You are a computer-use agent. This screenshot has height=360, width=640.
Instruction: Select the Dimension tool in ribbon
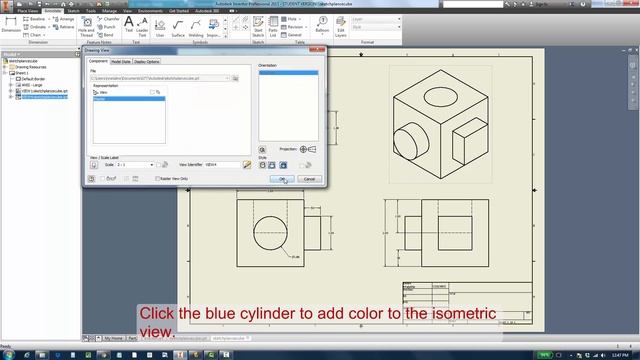pos(11,25)
